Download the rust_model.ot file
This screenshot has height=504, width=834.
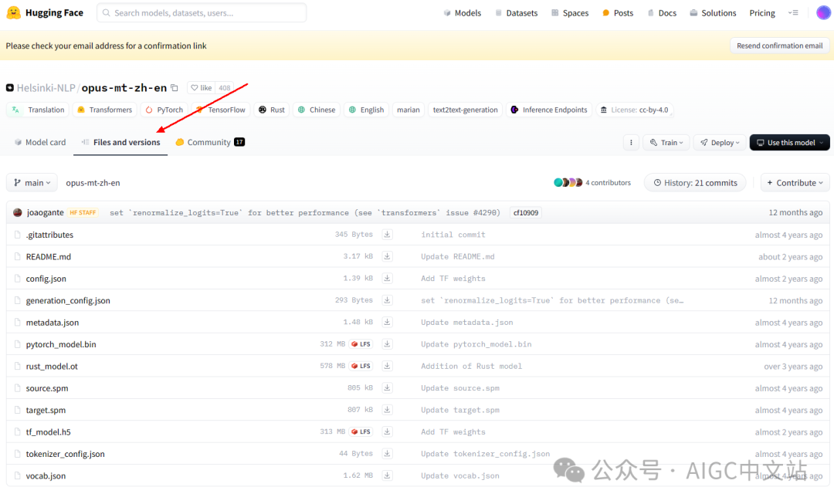coord(387,366)
